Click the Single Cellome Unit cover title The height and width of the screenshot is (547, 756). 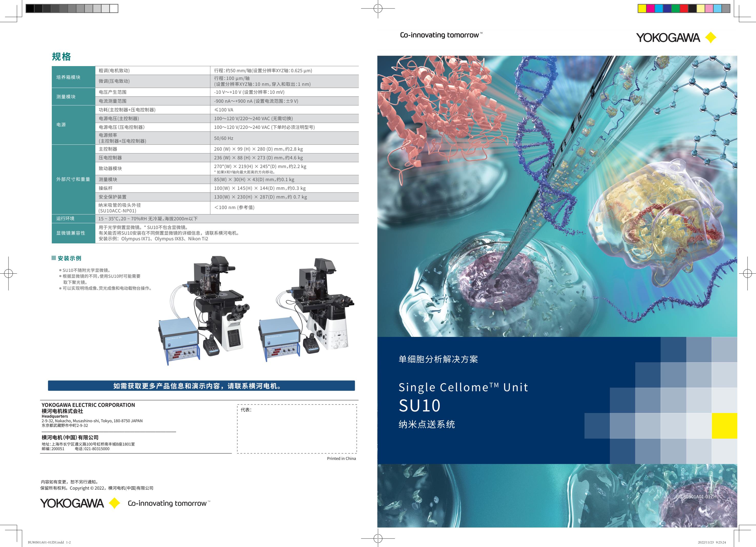[x=463, y=387]
